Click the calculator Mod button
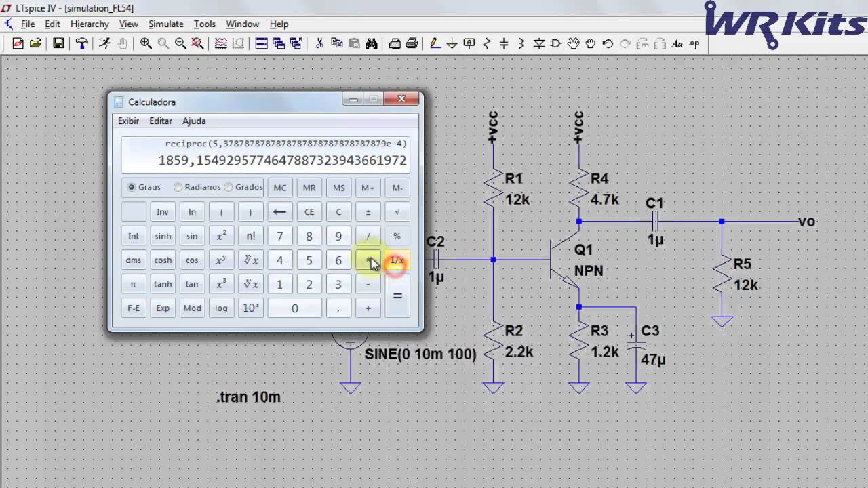This screenshot has width=868, height=488. (x=192, y=308)
